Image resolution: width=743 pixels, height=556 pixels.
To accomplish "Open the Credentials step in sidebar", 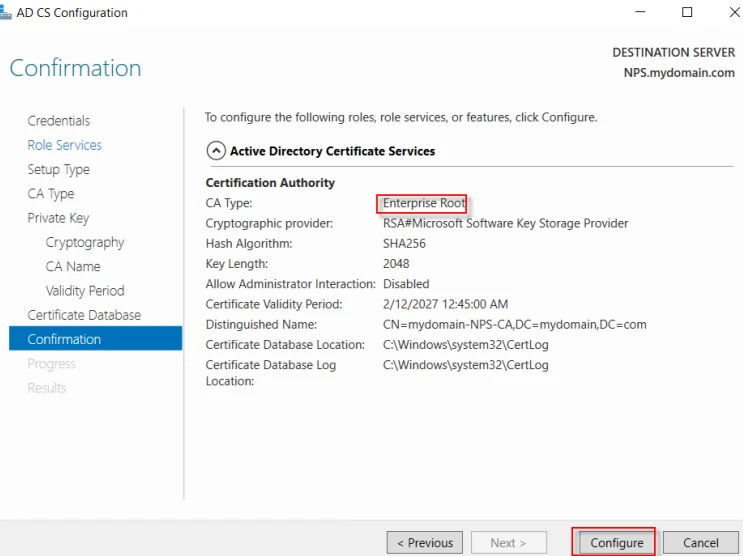I will (58, 121).
